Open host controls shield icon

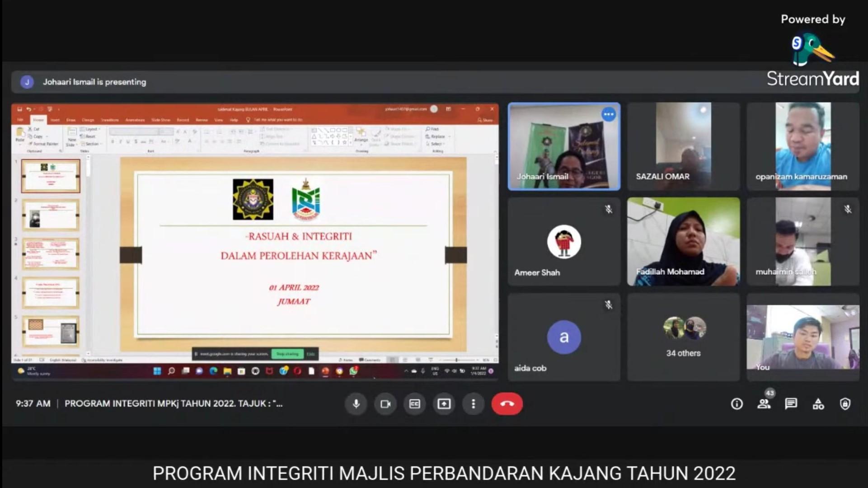point(845,404)
